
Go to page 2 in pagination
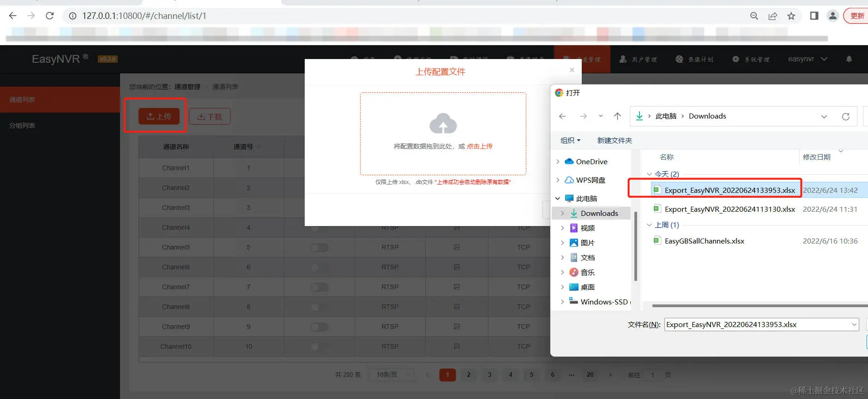[469, 375]
